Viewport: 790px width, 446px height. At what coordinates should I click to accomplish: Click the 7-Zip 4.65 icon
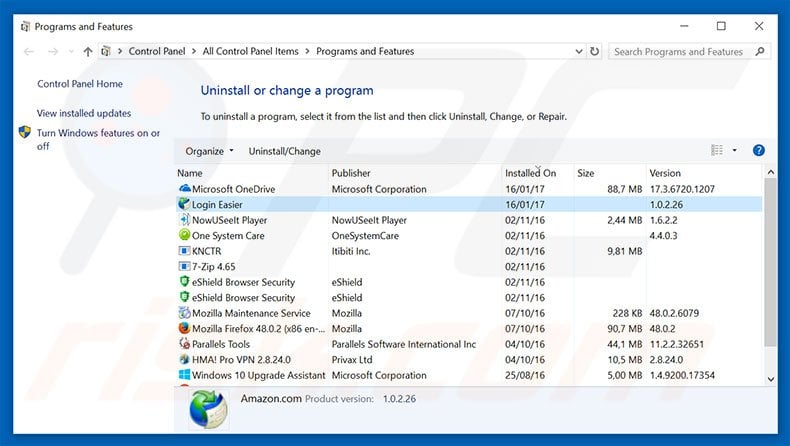184,266
